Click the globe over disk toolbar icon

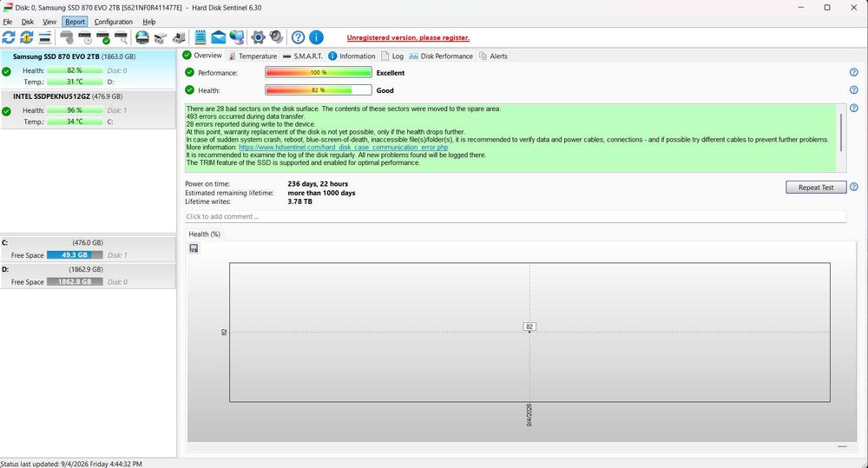coord(142,37)
